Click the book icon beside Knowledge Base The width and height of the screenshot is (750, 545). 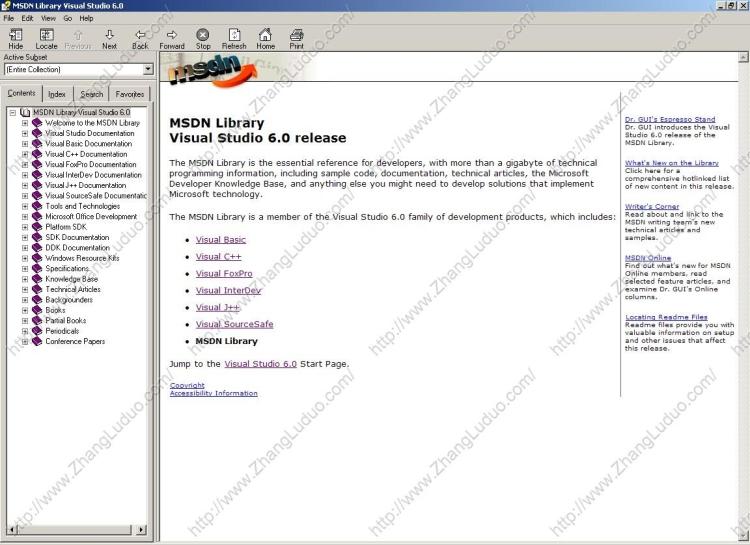37,279
